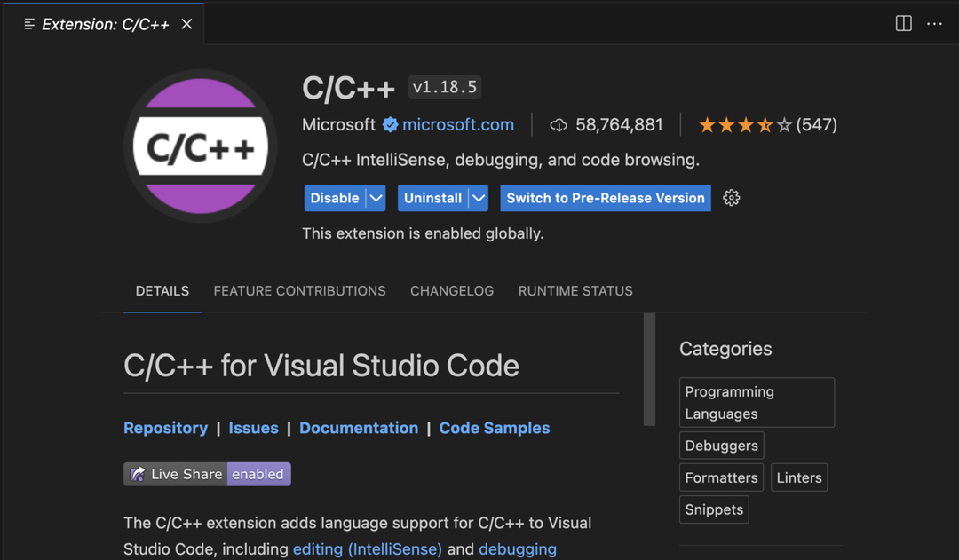
Task: Open the Disable button dropdown arrow
Action: (375, 198)
